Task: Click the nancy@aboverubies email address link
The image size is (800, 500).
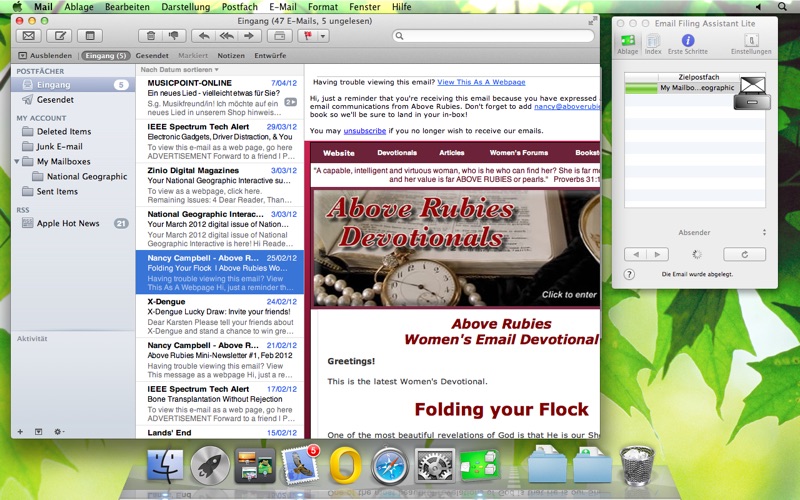Action: (567, 107)
